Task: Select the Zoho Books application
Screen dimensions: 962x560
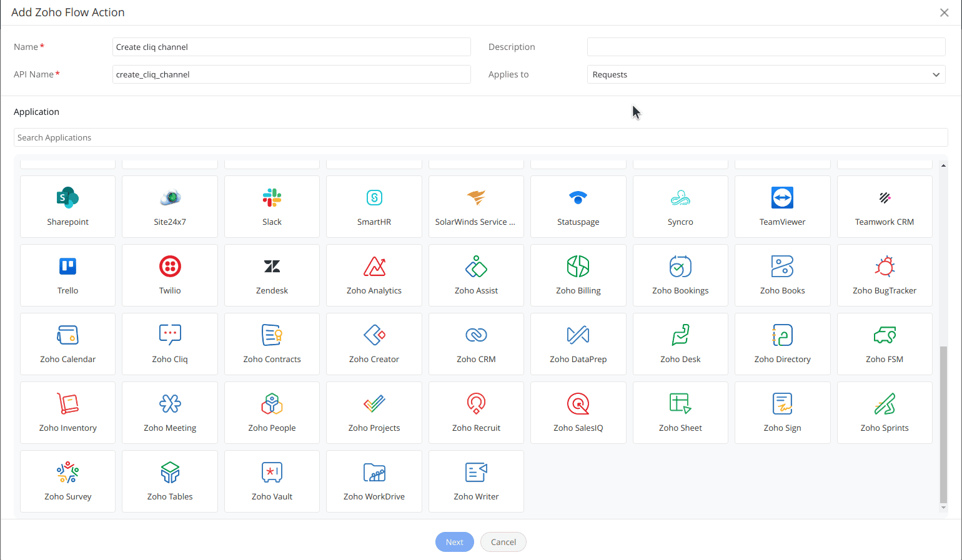Action: (x=783, y=275)
